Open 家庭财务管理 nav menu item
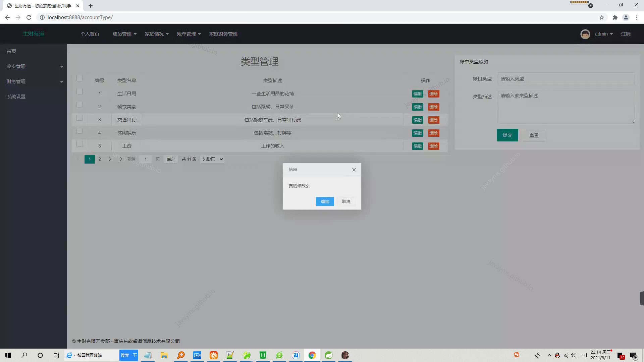Image resolution: width=644 pixels, height=362 pixels. 223,34
